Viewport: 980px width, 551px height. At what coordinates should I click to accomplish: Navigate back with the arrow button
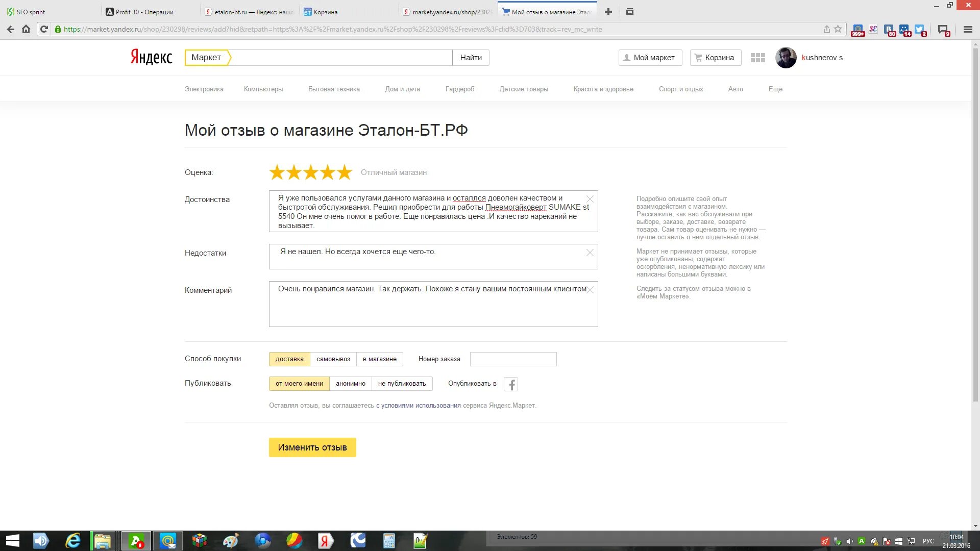point(10,29)
